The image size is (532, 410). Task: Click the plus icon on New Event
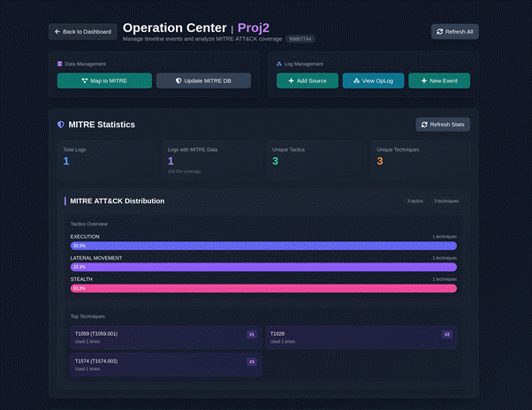pyautogui.click(x=424, y=80)
